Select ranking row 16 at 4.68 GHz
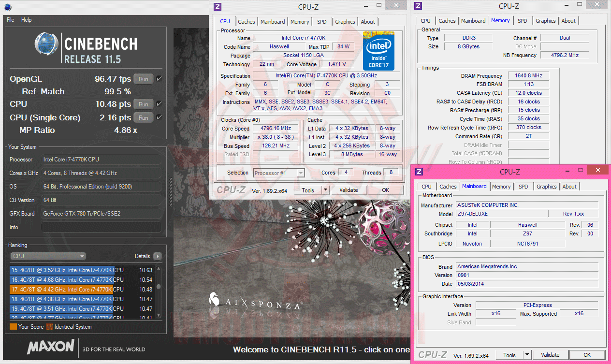 [82, 280]
